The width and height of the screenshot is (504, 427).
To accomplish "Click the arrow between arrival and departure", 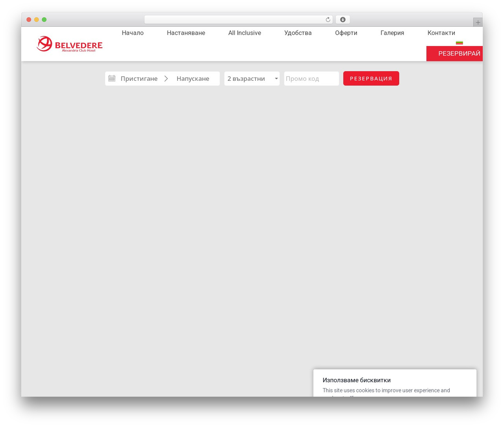I will tap(166, 78).
